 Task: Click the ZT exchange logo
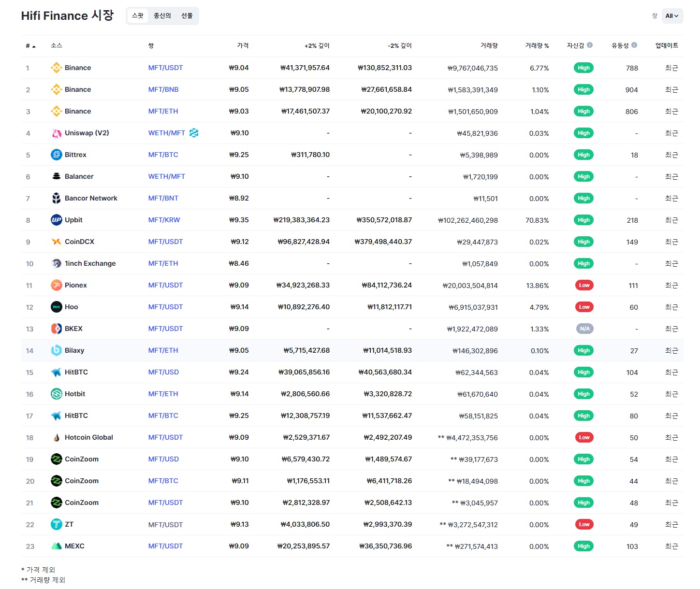point(57,524)
